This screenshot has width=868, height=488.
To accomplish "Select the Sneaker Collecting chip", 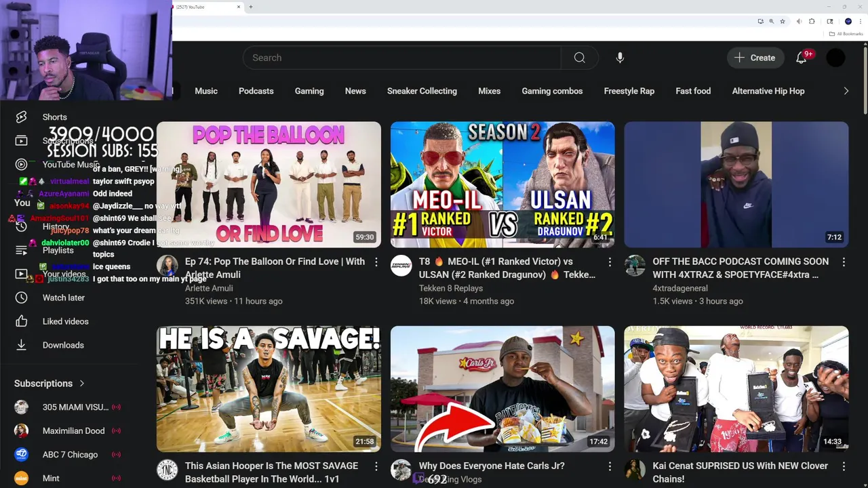I will (422, 91).
